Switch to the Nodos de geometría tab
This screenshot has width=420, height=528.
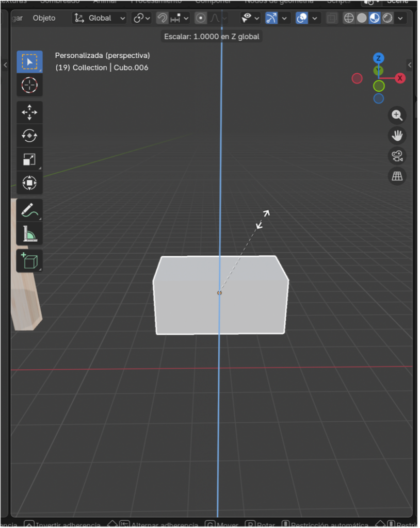pyautogui.click(x=279, y=2)
